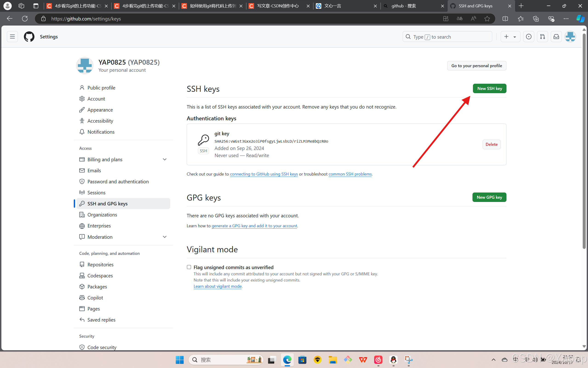Select SSH and GPG keys sidebar item
Image resolution: width=588 pixels, height=368 pixels.
123,204
